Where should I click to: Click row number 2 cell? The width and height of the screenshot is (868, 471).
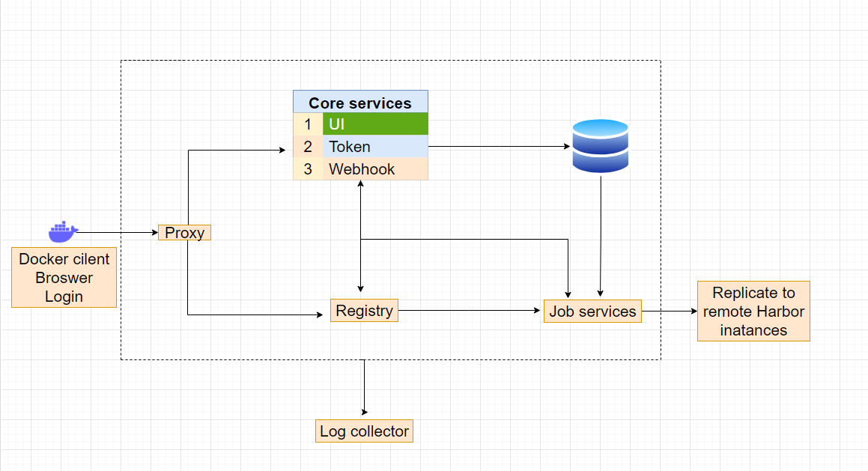pos(308,147)
